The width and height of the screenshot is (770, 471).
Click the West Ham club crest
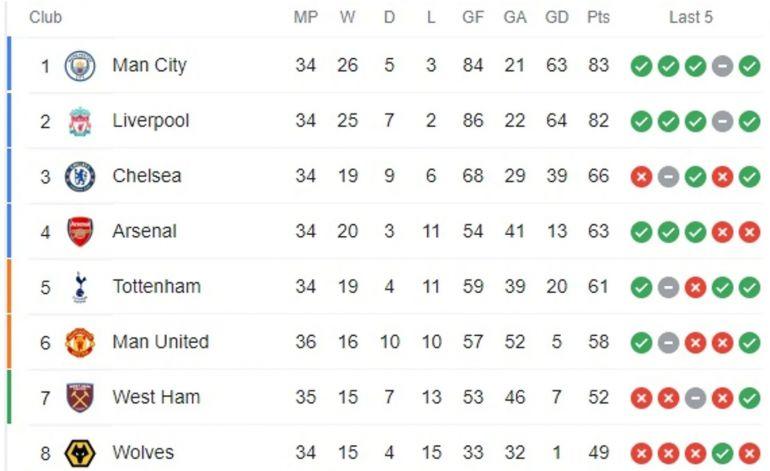click(80, 397)
